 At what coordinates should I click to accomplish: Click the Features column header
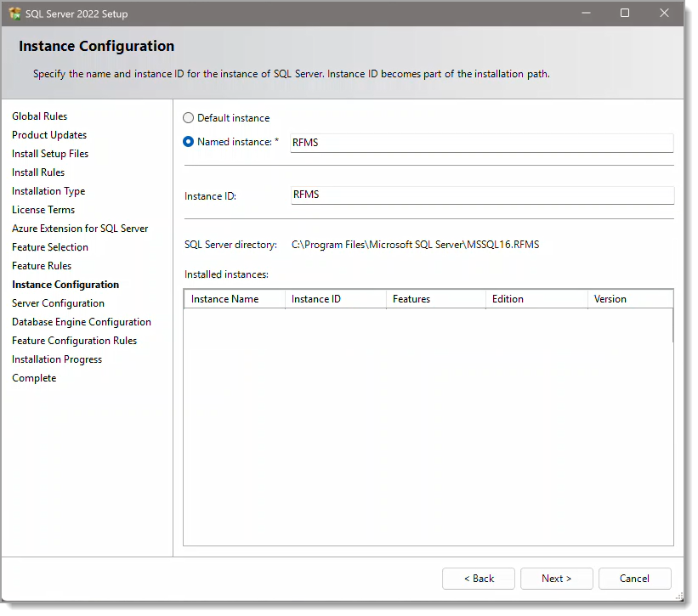click(x=436, y=299)
